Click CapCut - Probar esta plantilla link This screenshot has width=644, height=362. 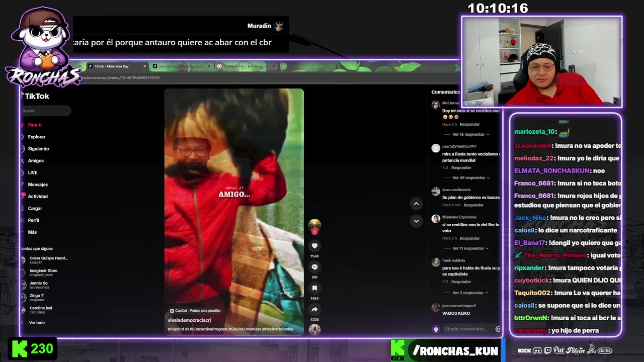195,311
